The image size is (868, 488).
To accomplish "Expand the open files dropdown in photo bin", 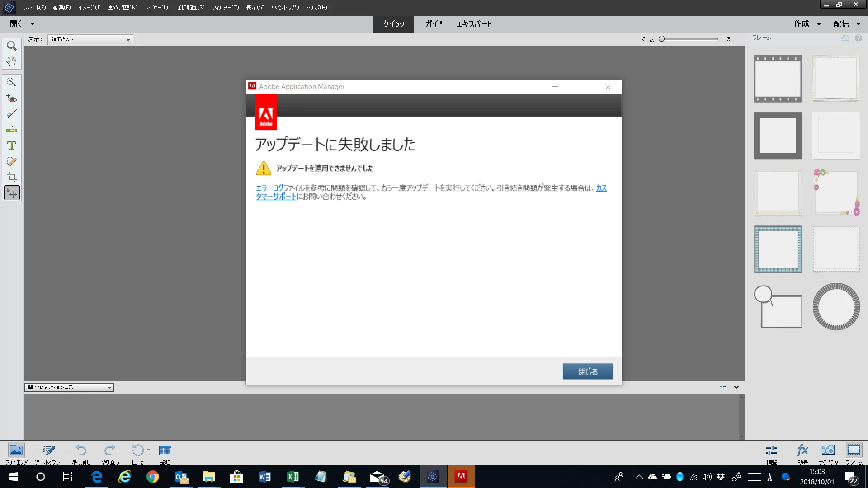I will pyautogui.click(x=69, y=387).
